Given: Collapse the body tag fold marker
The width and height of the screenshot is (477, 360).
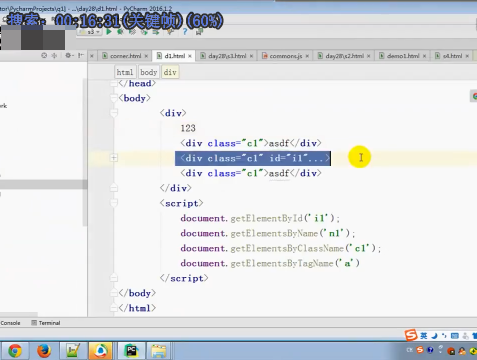Looking at the screenshot, I should tap(114, 98).
